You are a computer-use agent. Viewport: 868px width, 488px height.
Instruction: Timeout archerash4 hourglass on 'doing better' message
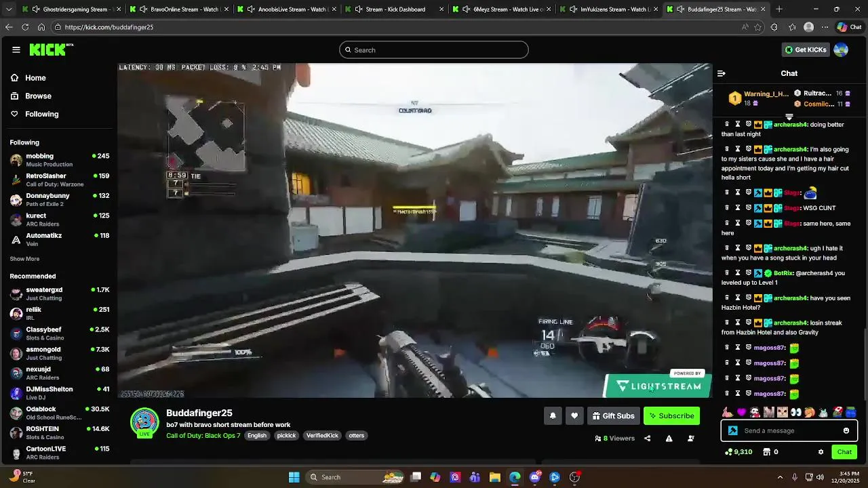(x=738, y=125)
